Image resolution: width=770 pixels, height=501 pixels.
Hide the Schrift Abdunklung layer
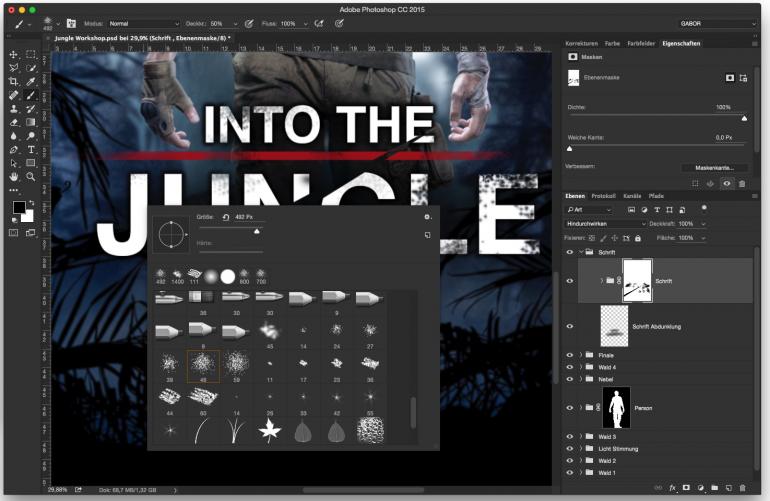tap(570, 326)
